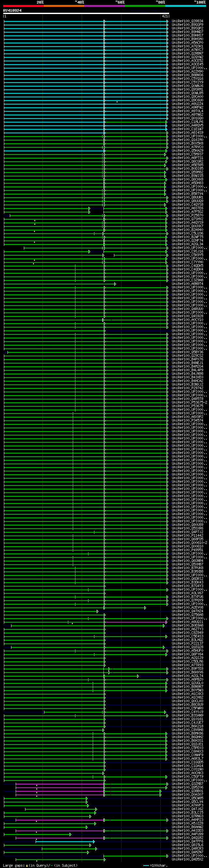Select label UniRef100_A8X9P2
Image resolution: width=209 pixels, height=868 pixels.
click(x=187, y=417)
